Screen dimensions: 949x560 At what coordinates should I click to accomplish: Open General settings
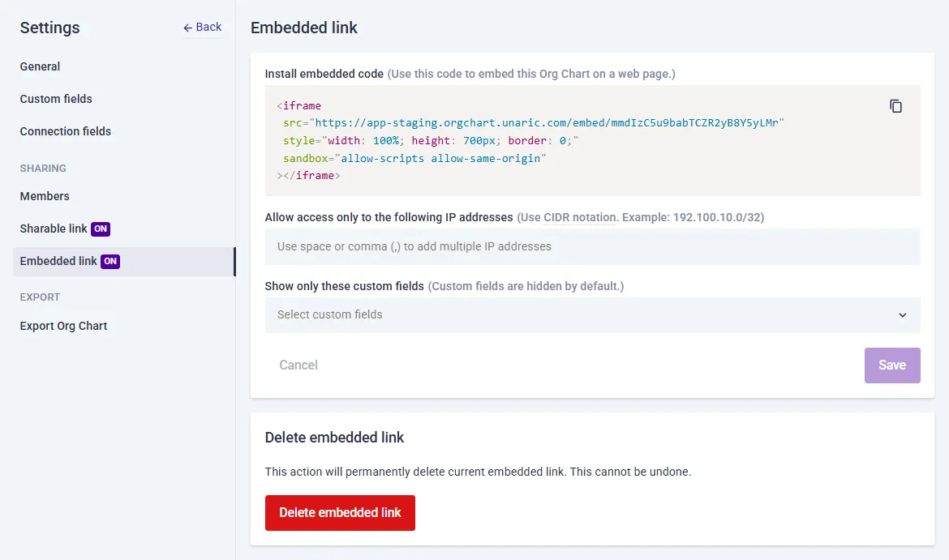[x=40, y=66]
